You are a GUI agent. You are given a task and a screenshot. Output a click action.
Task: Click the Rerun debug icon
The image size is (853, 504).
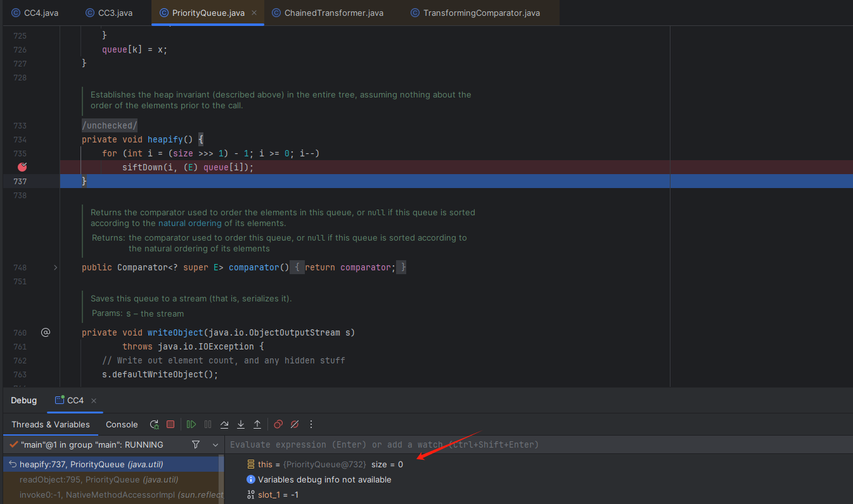[x=154, y=424]
